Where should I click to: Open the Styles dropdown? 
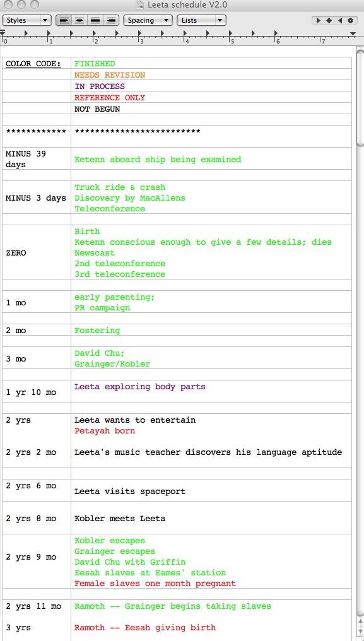(x=26, y=20)
